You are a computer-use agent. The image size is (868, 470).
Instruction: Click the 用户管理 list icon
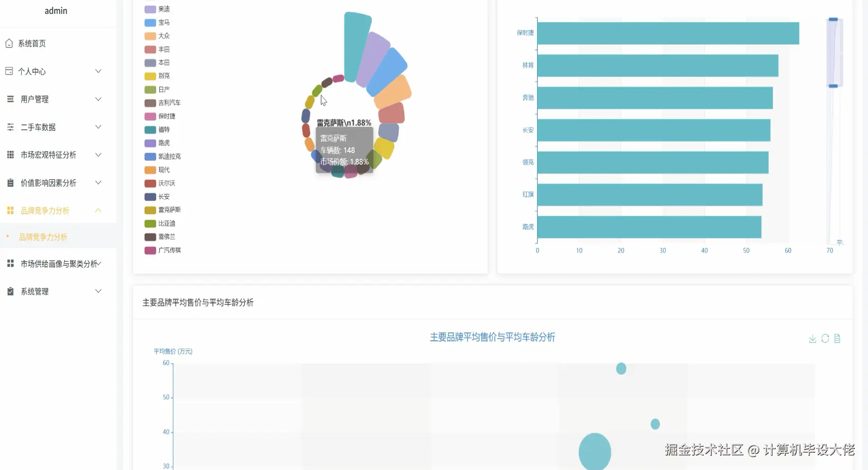click(10, 99)
